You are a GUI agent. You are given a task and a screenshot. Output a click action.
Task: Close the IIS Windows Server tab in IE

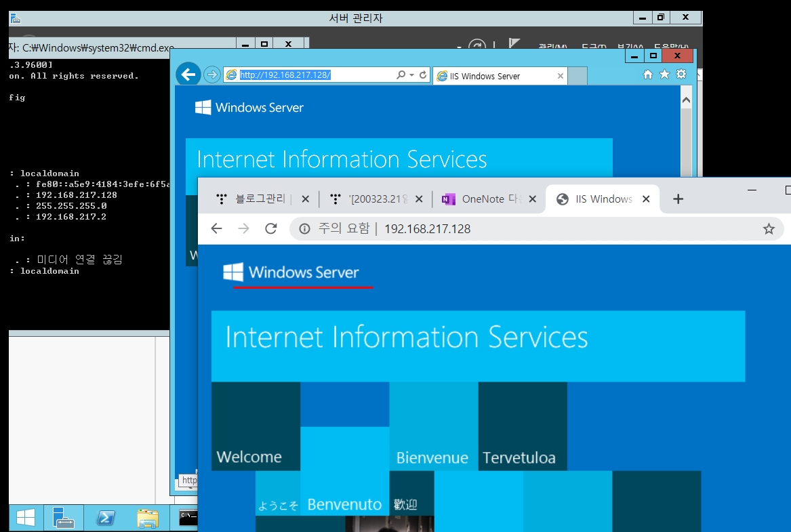[560, 76]
